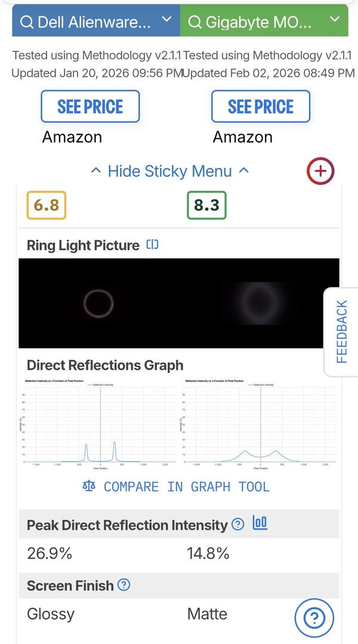
Task: Click bar chart icon for Peak Reflection Intensity
Action: click(260, 524)
